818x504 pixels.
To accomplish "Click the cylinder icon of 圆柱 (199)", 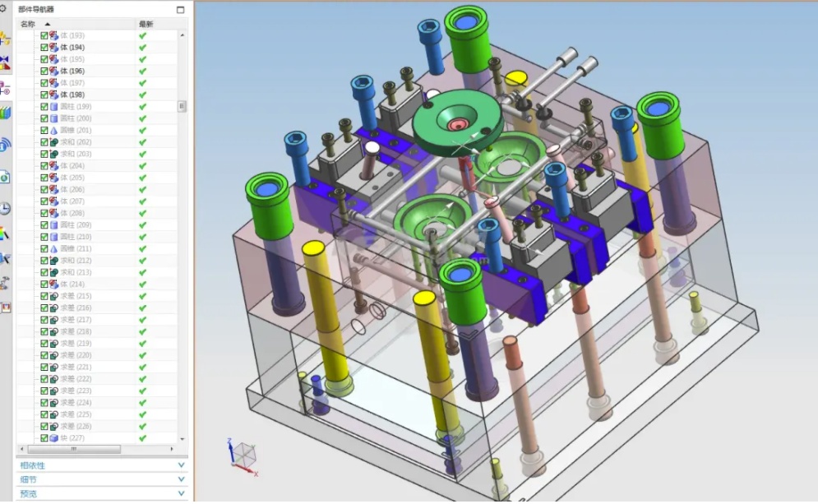I will pos(53,106).
